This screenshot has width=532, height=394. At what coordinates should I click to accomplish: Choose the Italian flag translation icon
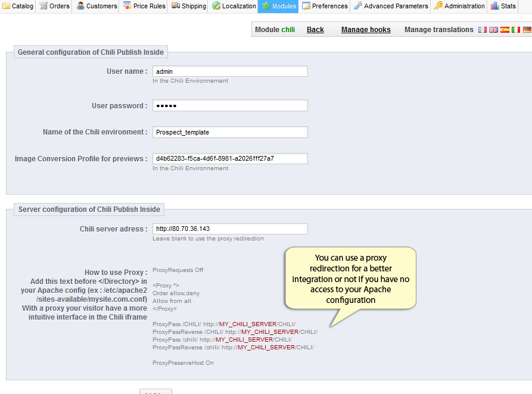pos(516,30)
